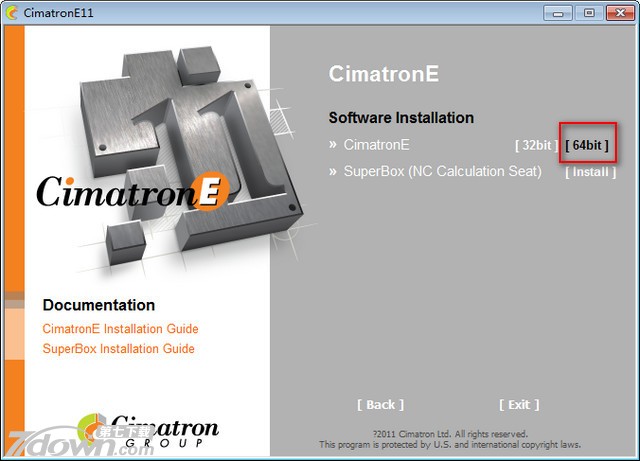This screenshot has height=461, width=640.
Task: Quit the installer with Exit
Action: coord(519,405)
